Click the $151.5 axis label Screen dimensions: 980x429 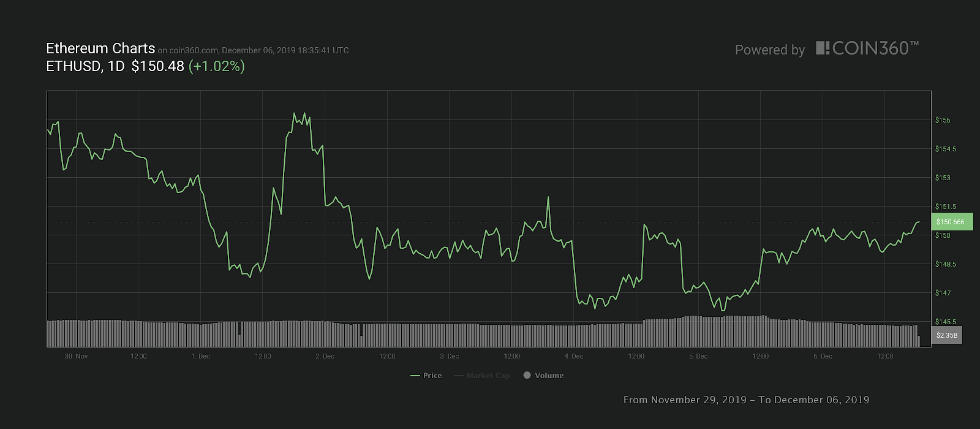tap(945, 207)
